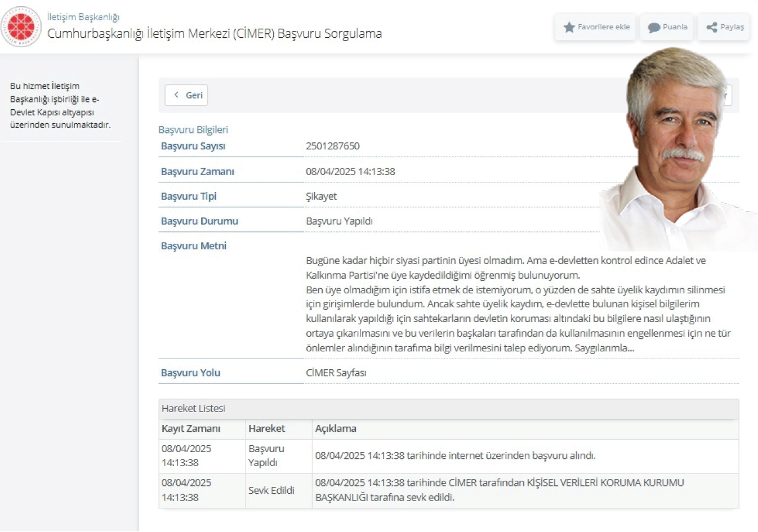Go back using the Geri button
758x532 pixels.
pyautogui.click(x=186, y=95)
